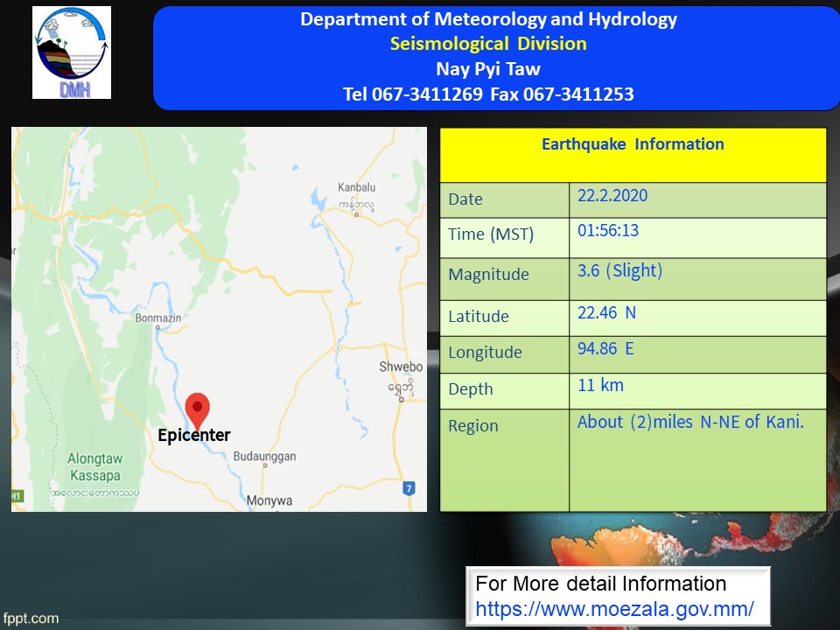Click the DMH logo image
This screenshot has width=840, height=630.
[x=72, y=52]
